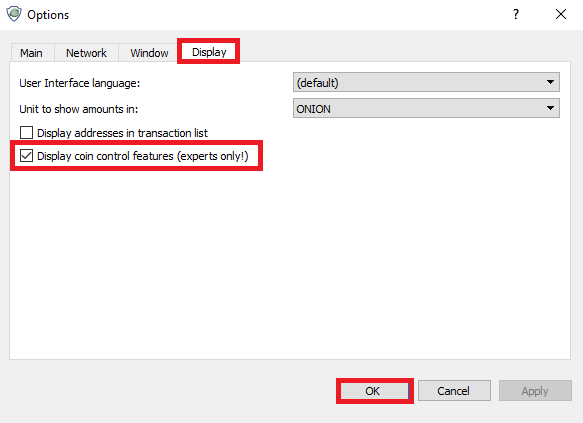Click the Options shield app icon
The image size is (583, 423).
tap(14, 14)
